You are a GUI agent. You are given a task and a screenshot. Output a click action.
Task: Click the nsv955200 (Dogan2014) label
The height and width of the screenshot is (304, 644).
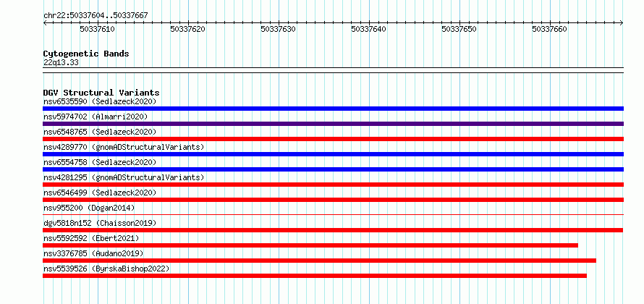(x=89, y=208)
